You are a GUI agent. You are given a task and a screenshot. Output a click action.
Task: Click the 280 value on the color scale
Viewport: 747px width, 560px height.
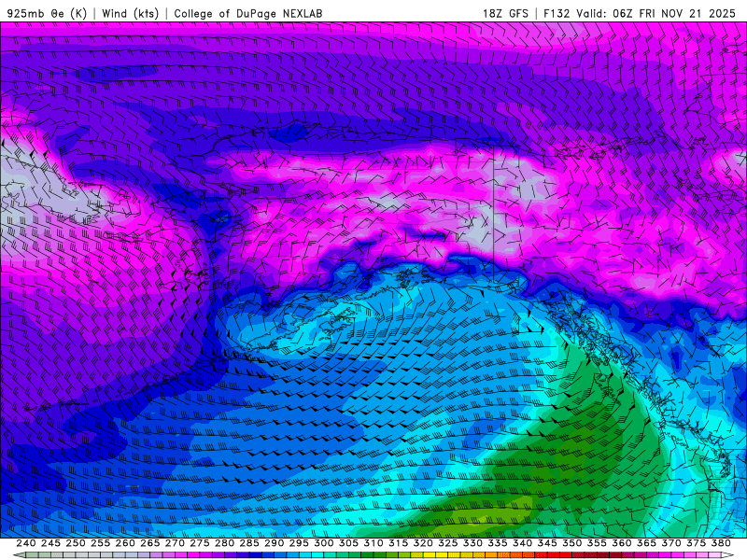click(x=224, y=543)
